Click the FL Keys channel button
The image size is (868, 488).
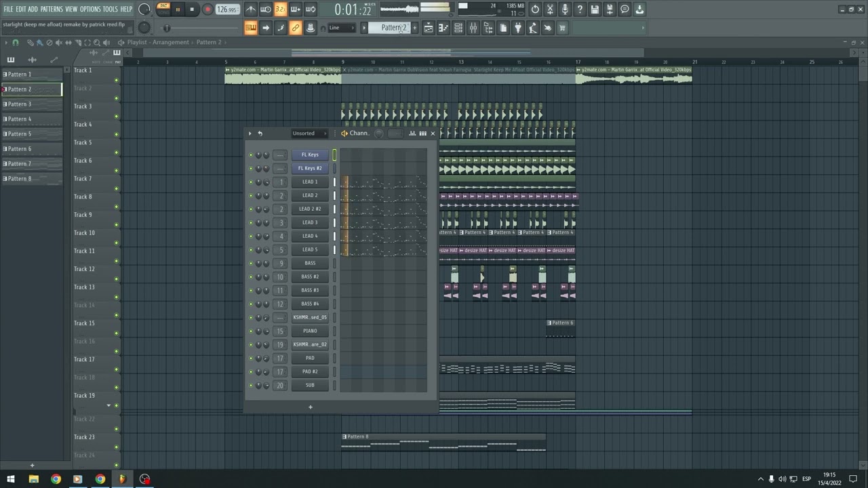310,155
